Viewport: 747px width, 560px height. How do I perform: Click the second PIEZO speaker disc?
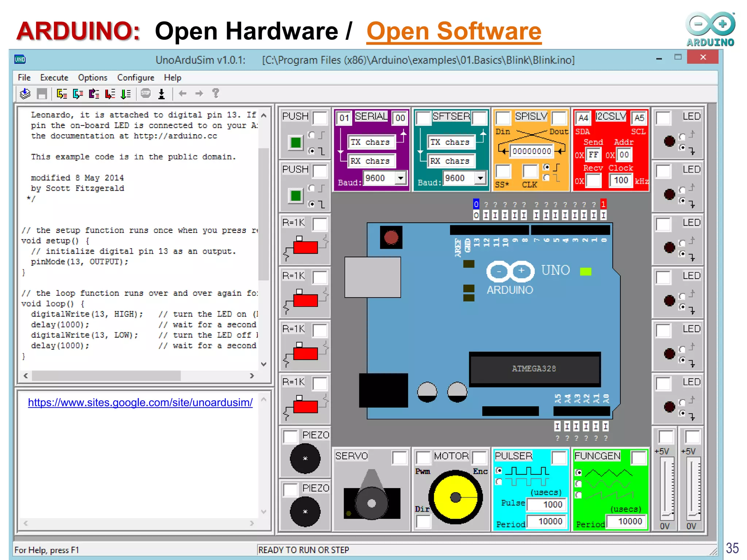(305, 512)
